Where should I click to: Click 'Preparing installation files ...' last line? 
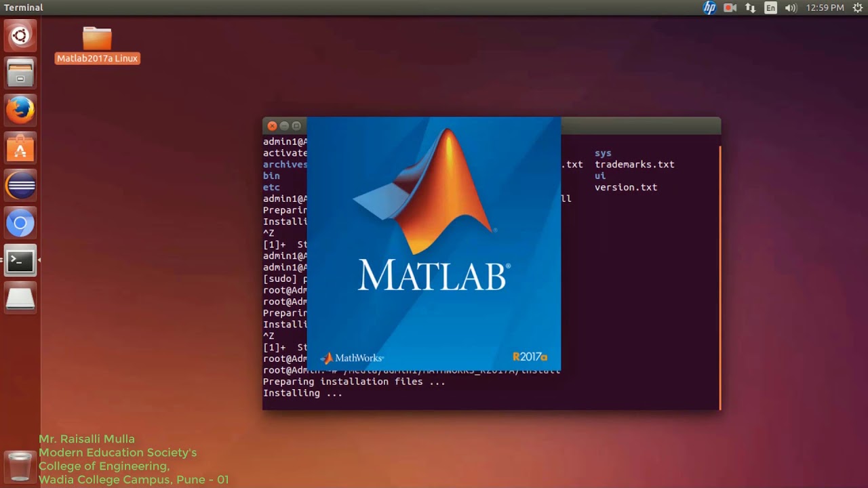(x=354, y=382)
